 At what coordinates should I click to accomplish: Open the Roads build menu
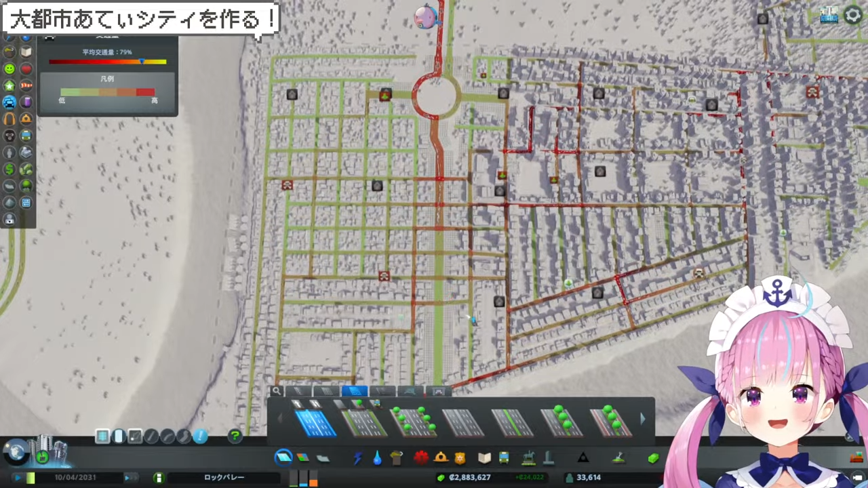click(x=283, y=457)
